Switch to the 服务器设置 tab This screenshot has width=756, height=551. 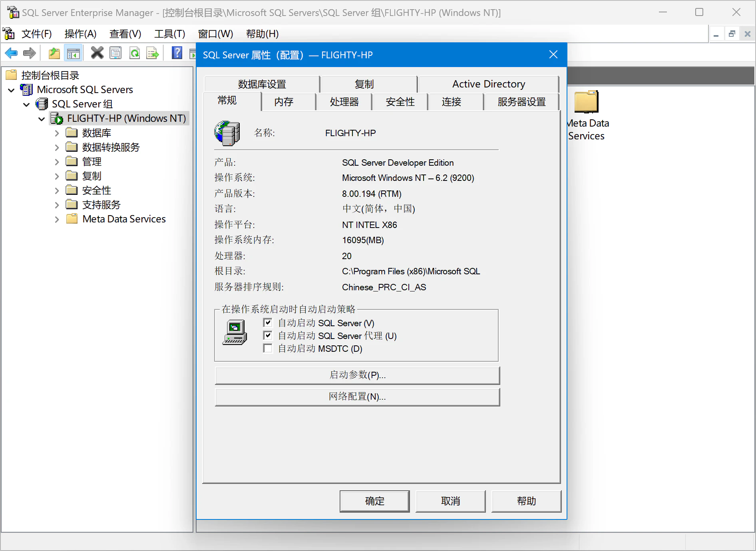click(521, 102)
